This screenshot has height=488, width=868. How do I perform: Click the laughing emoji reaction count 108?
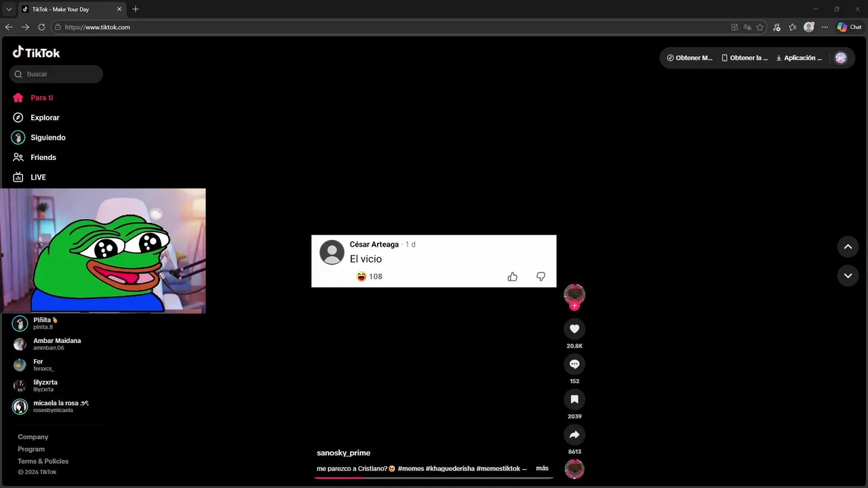tap(370, 277)
